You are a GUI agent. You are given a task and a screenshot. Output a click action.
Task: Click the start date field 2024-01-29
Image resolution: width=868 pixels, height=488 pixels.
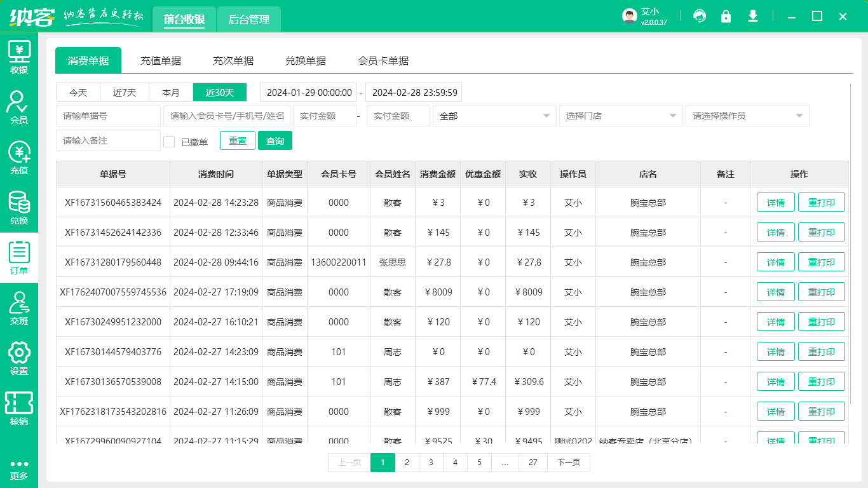(x=308, y=92)
